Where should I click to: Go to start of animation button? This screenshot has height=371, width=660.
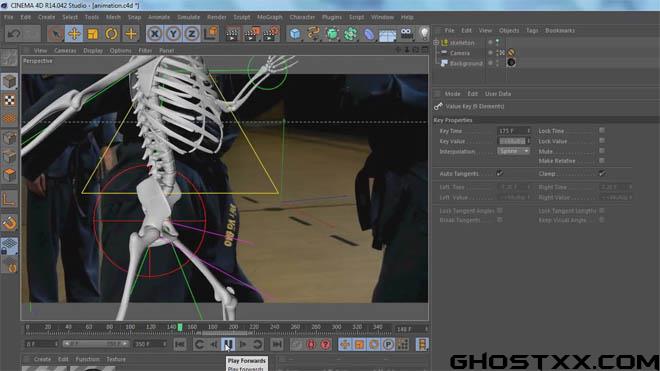[x=180, y=344]
